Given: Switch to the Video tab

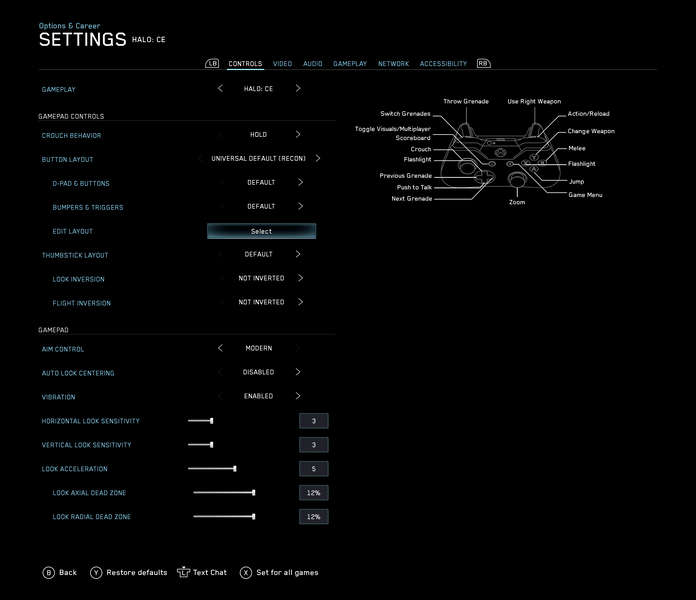Looking at the screenshot, I should (x=282, y=64).
